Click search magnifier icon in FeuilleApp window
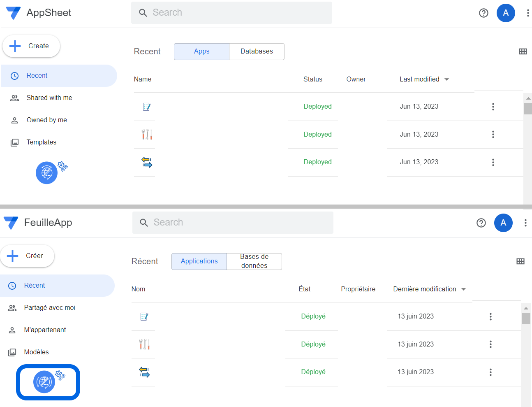532x407 pixels. click(144, 223)
